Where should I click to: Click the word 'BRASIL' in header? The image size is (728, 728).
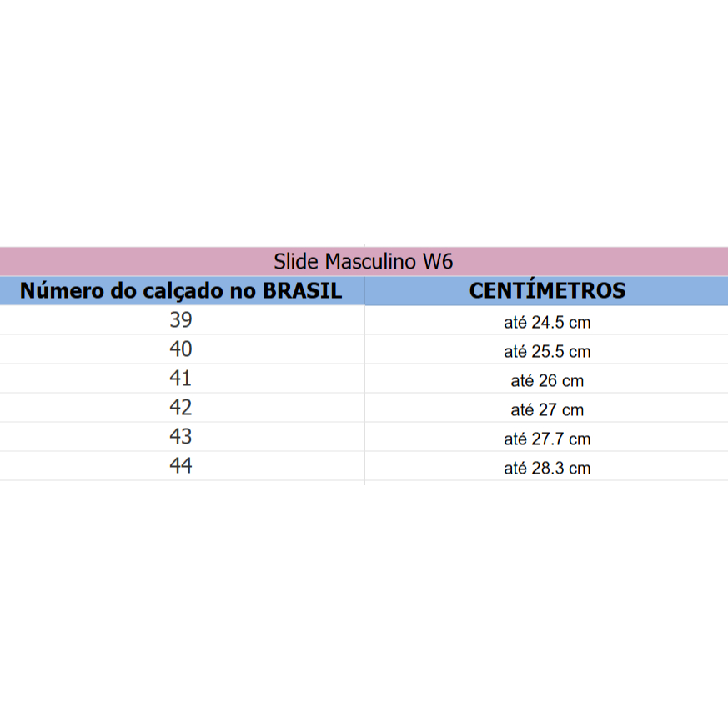pos(302,291)
